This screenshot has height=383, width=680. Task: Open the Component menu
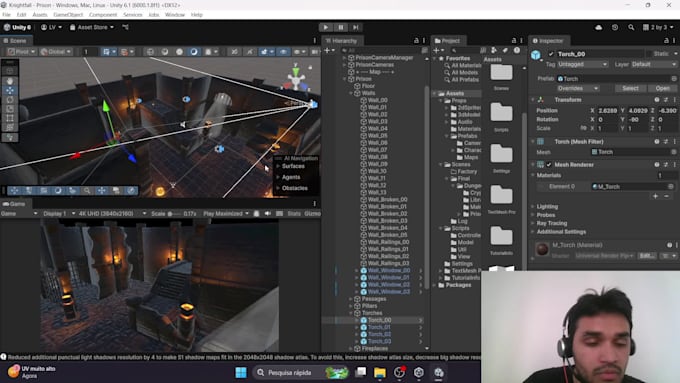103,15
